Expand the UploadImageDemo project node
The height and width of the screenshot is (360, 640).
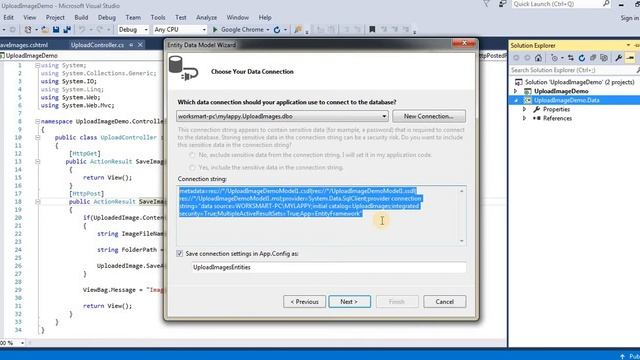[x=516, y=91]
